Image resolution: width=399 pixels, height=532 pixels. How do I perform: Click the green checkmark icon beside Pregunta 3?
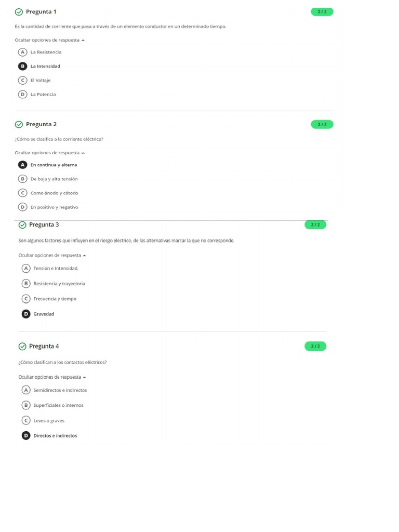[22, 225]
